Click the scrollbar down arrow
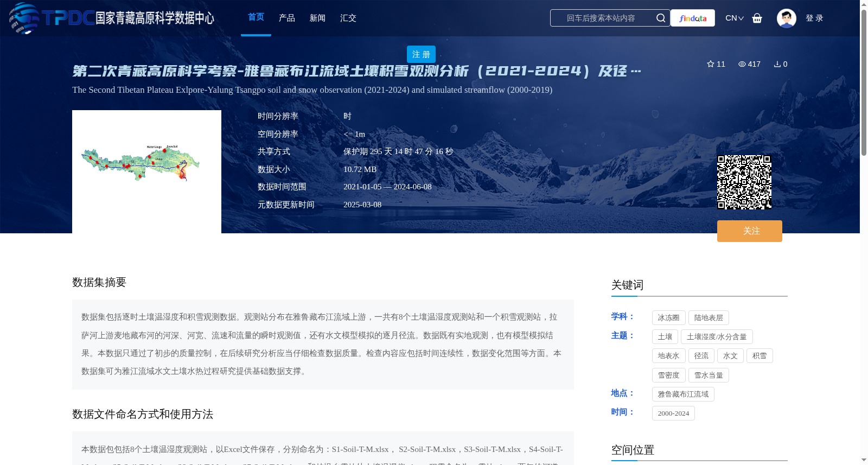Viewport: 868px width, 465px height. click(864, 461)
